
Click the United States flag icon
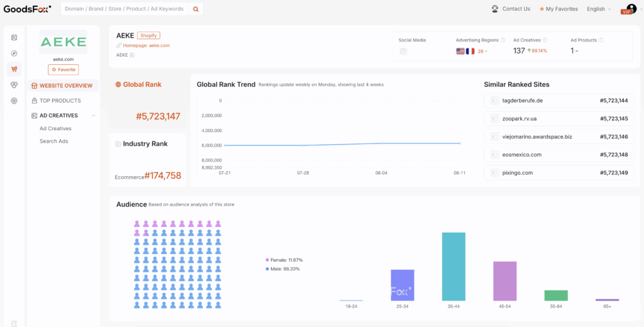pyautogui.click(x=460, y=52)
